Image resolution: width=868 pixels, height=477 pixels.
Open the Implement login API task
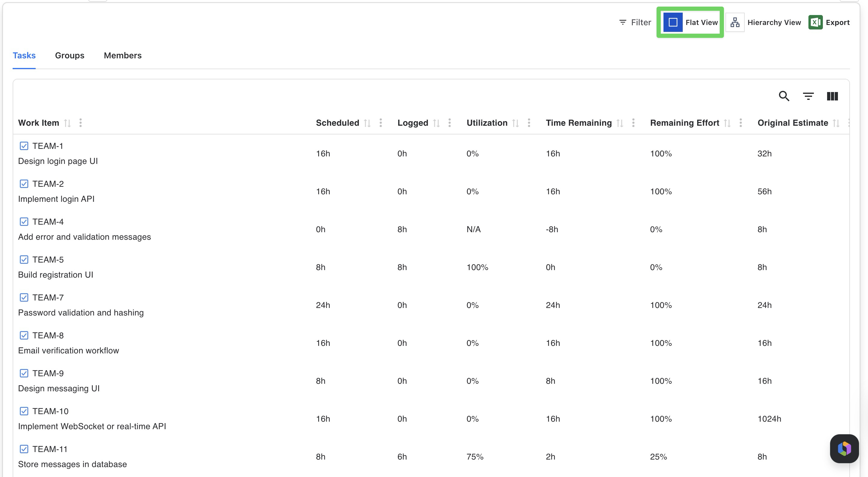[x=56, y=199]
